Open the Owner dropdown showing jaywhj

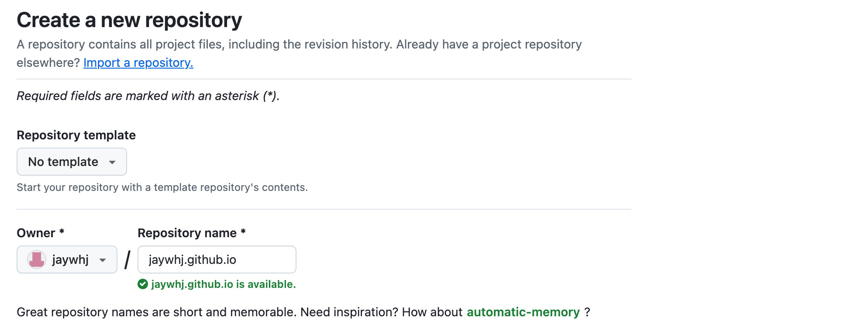pos(67,259)
